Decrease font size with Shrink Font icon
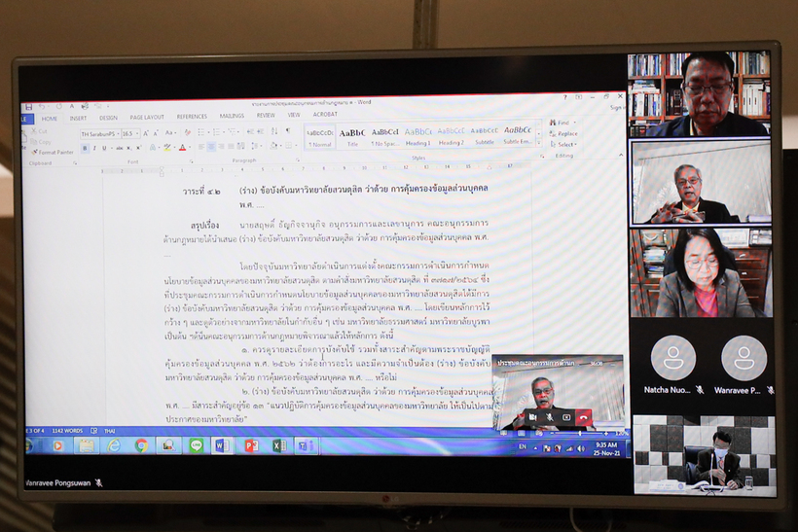Image resolution: width=798 pixels, height=532 pixels. (x=156, y=132)
